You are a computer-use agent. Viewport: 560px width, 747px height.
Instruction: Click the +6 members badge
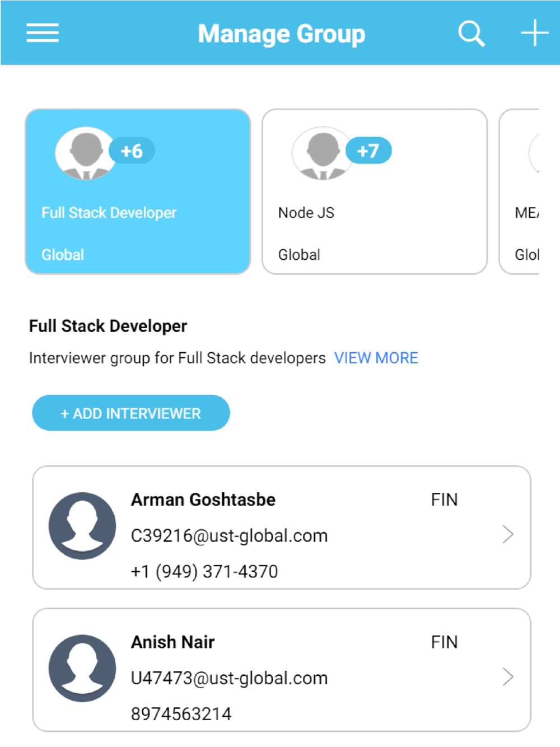pyautogui.click(x=132, y=151)
